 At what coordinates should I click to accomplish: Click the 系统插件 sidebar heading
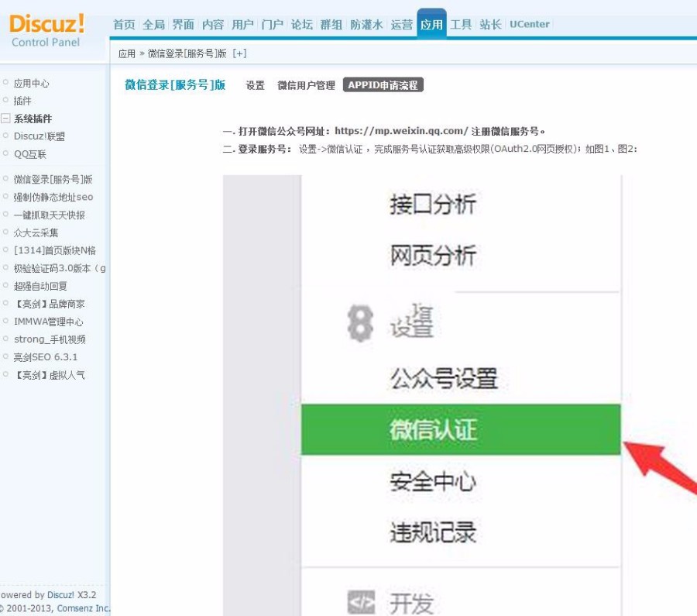point(33,119)
